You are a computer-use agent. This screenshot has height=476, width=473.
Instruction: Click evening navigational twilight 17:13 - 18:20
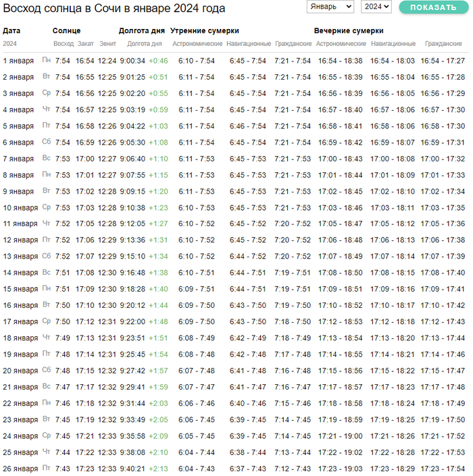click(x=392, y=338)
